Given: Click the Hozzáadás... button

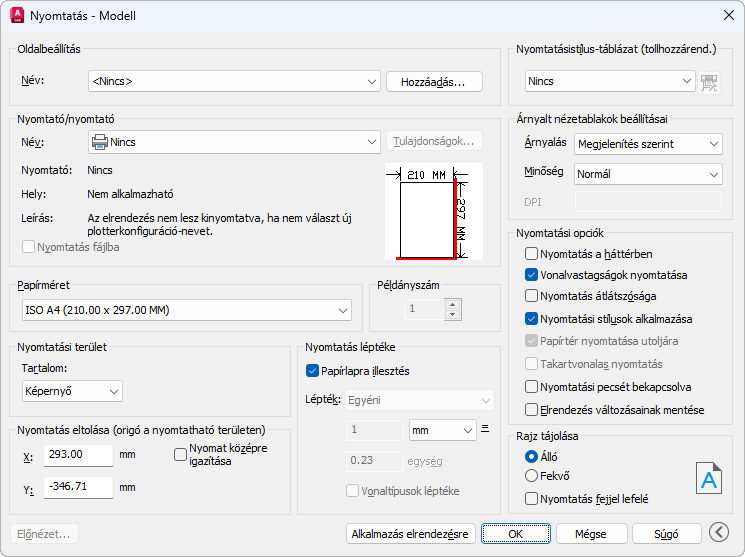Looking at the screenshot, I should [434, 82].
